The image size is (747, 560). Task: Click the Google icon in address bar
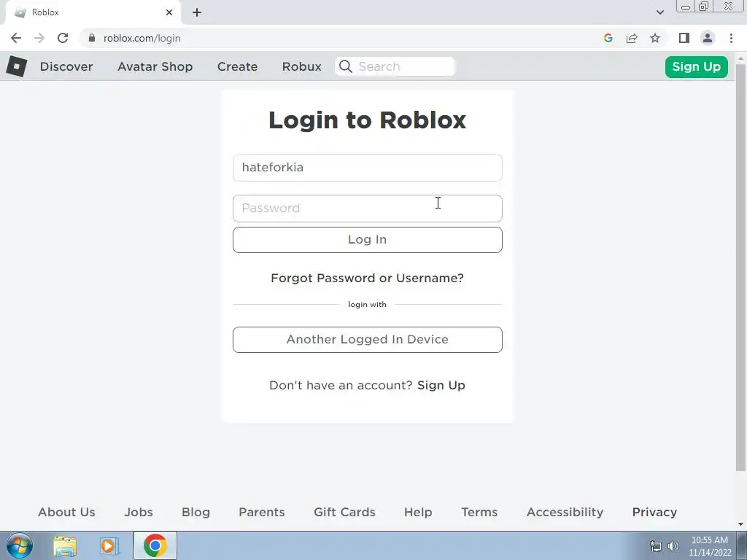coord(608,38)
